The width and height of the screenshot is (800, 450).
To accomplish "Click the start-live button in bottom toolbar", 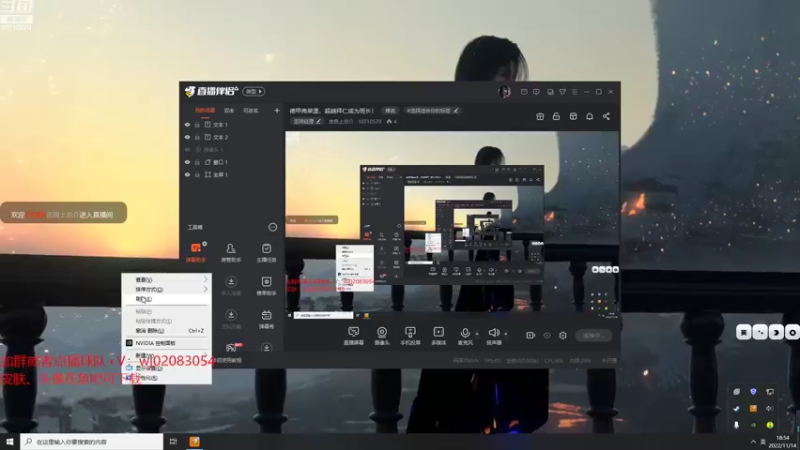I will [594, 335].
